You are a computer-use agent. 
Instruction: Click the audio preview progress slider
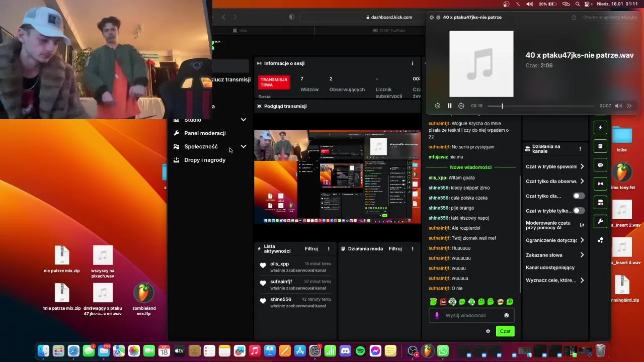pos(541,106)
